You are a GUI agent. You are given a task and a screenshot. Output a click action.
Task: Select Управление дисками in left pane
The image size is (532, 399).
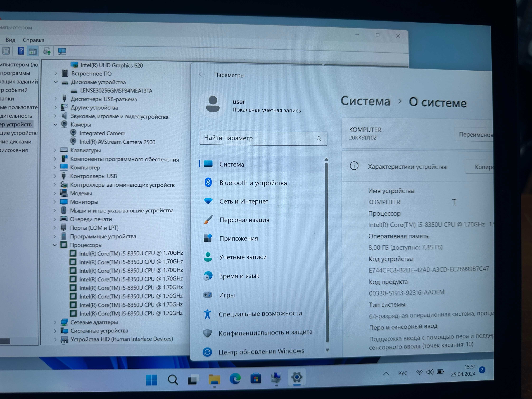16,141
